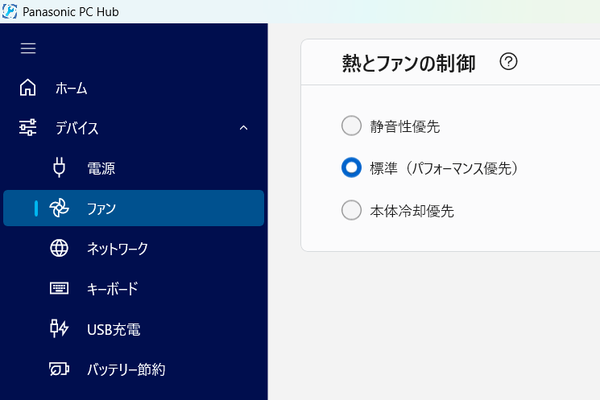Click the USB charging icon

[x=59, y=329]
